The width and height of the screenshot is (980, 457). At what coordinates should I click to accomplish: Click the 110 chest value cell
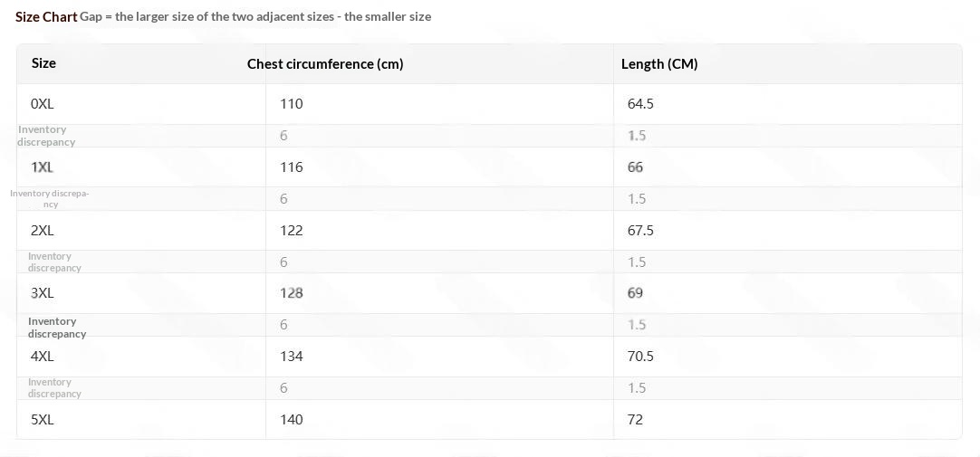292,104
